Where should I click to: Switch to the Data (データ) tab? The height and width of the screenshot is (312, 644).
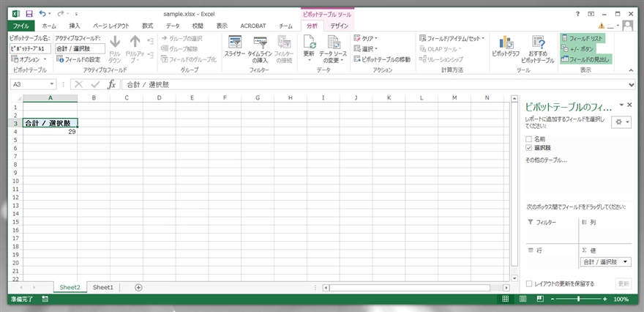pos(173,26)
